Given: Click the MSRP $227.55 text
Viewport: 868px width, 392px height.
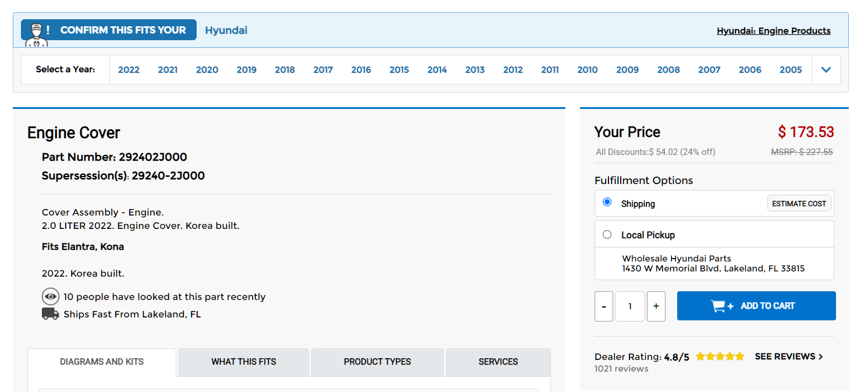Looking at the screenshot, I should pyautogui.click(x=802, y=152).
